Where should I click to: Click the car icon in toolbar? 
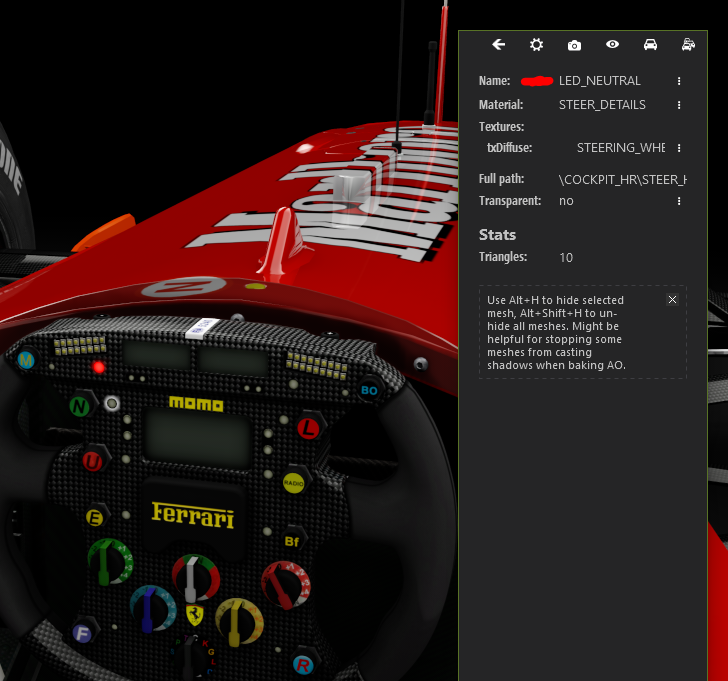tap(650, 45)
